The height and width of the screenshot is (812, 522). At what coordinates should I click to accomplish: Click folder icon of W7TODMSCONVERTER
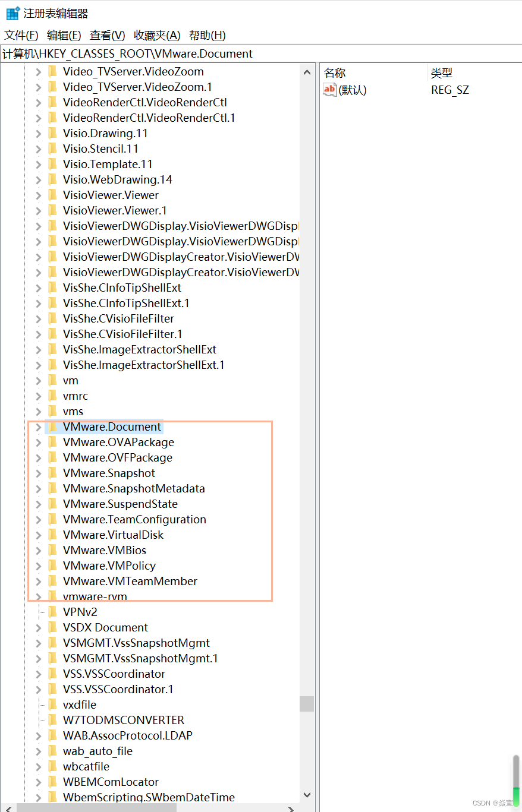coord(52,721)
